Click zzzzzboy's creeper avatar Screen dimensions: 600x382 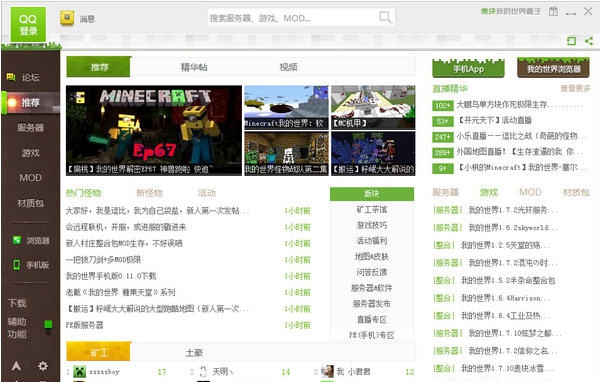point(80,371)
